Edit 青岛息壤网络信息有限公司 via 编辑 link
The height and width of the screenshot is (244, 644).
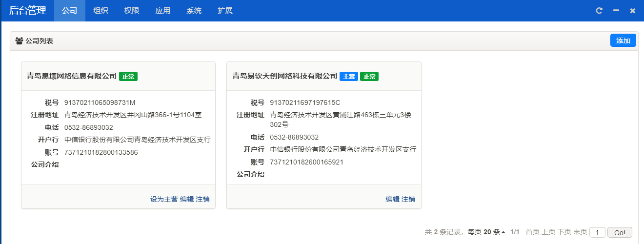coord(187,199)
